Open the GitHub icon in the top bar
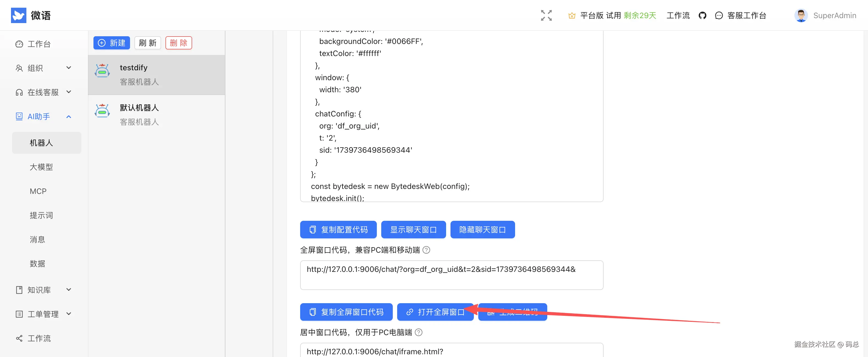Viewport: 868px width, 357px height. [703, 15]
